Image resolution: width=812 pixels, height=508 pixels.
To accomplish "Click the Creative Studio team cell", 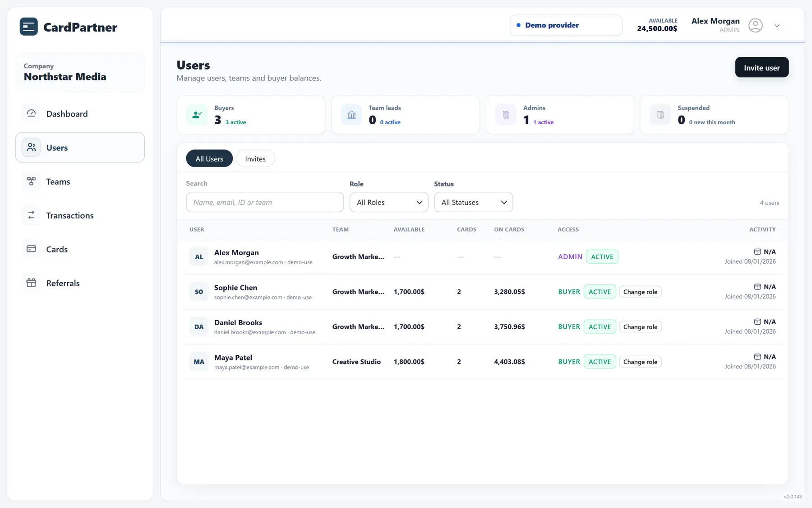I will click(x=356, y=362).
